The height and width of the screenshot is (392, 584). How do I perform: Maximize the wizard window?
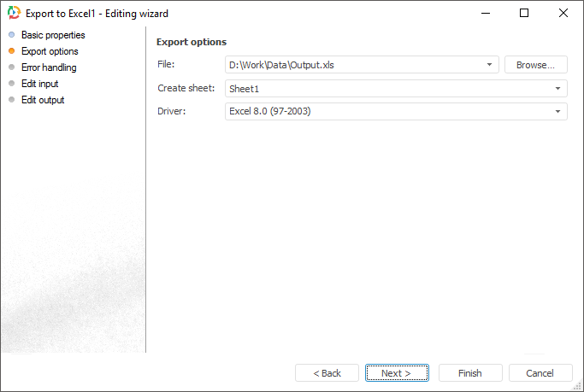[x=524, y=13]
